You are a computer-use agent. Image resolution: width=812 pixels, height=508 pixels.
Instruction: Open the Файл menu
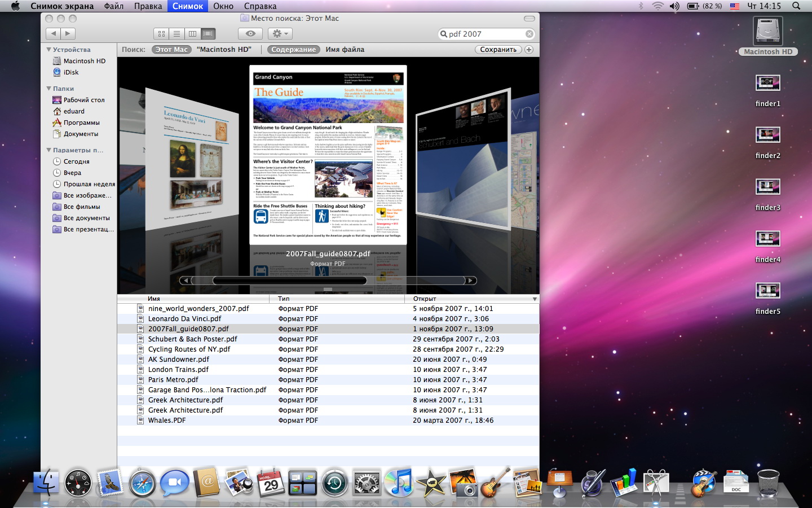point(113,6)
